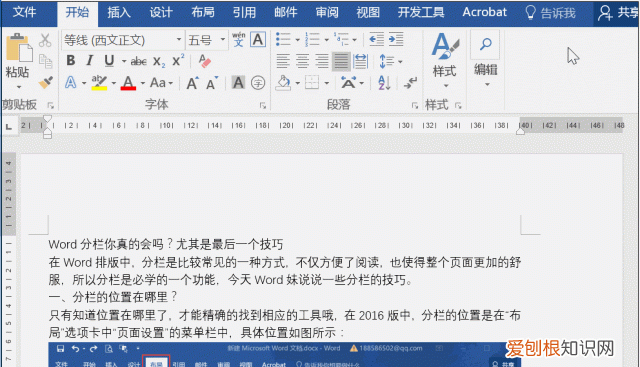Click the enclosed character icon
The width and height of the screenshot is (640, 367).
(258, 83)
